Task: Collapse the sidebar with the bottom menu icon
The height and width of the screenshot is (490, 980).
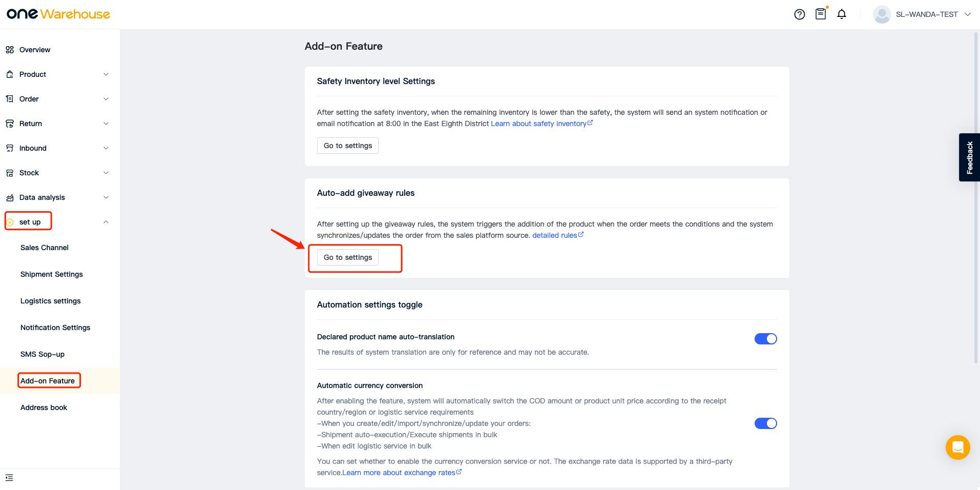Action: coord(9,478)
